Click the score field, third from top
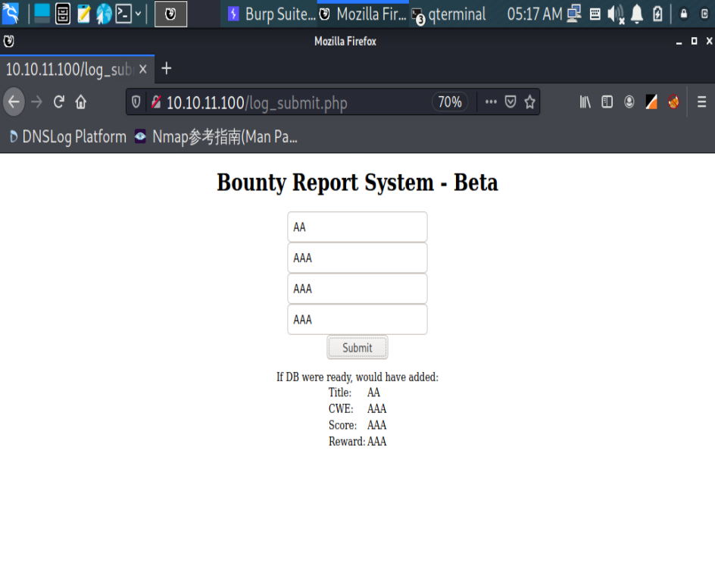The image size is (715, 588). 357,289
